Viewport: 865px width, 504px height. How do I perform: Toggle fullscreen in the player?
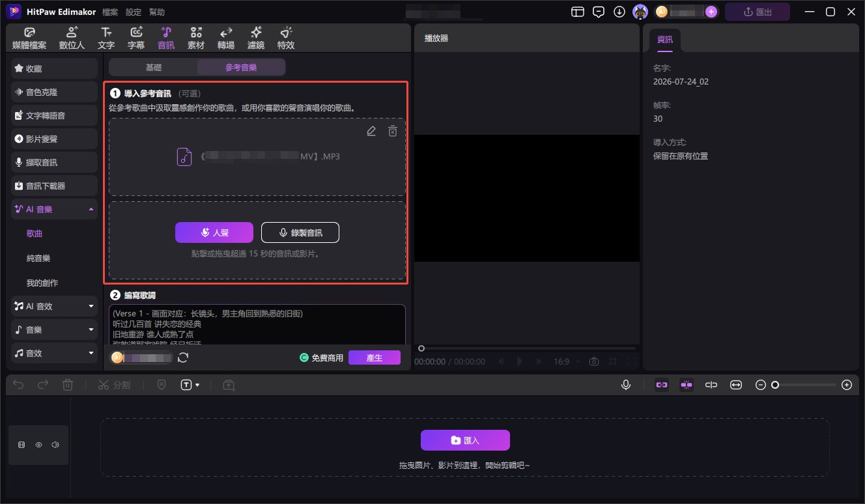tap(632, 361)
